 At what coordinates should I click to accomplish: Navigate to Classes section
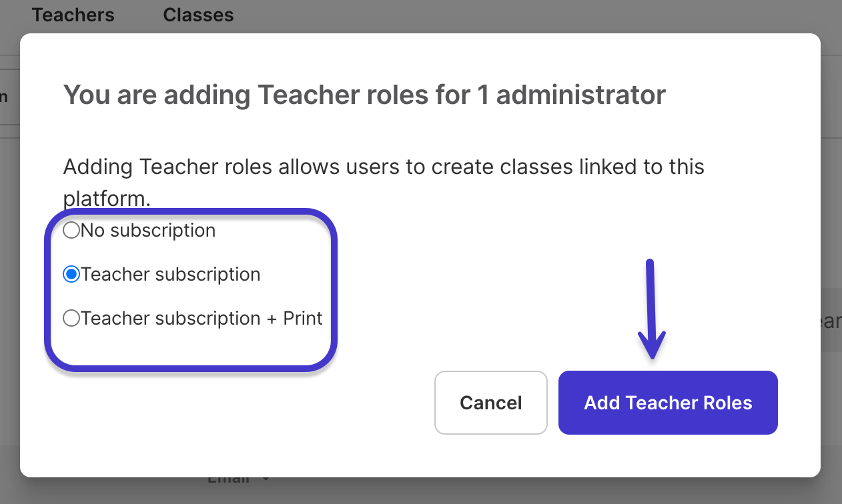pyautogui.click(x=197, y=15)
